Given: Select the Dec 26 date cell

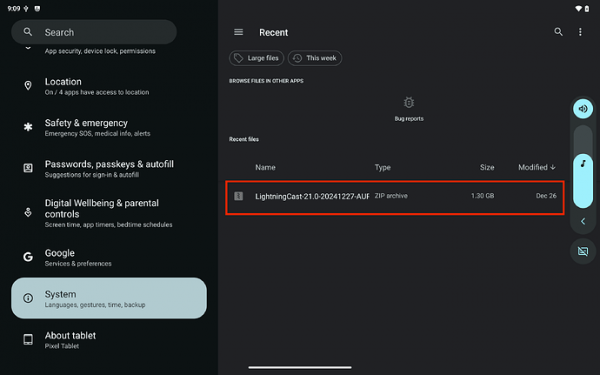Looking at the screenshot, I should [x=546, y=196].
